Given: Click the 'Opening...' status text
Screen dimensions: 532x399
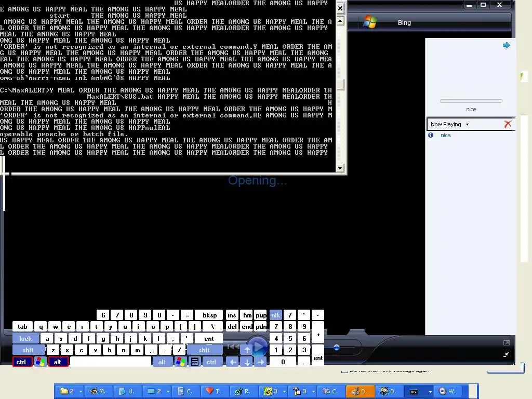Looking at the screenshot, I should pos(258,180).
